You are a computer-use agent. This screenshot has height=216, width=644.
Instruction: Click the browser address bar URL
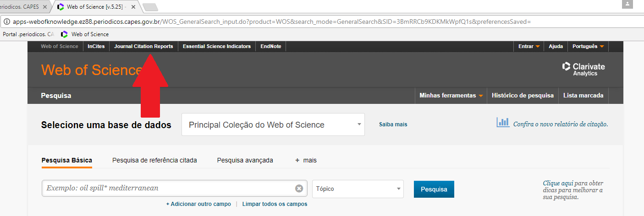[x=272, y=22]
